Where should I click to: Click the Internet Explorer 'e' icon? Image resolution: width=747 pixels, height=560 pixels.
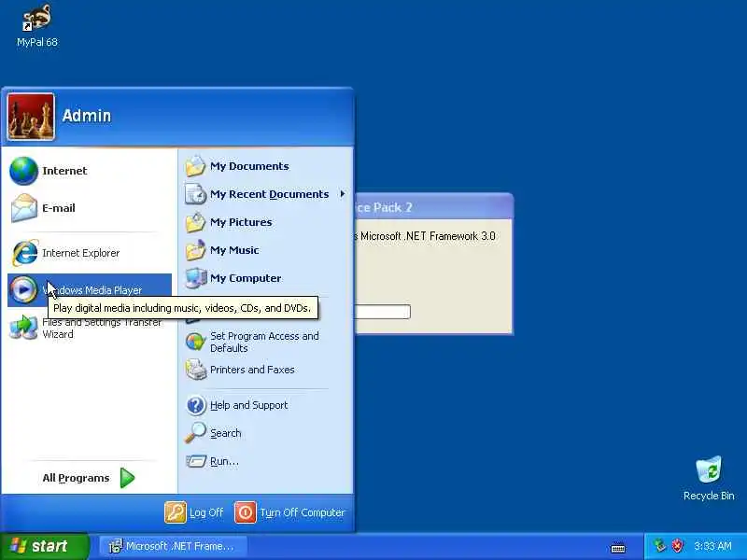[25, 253]
